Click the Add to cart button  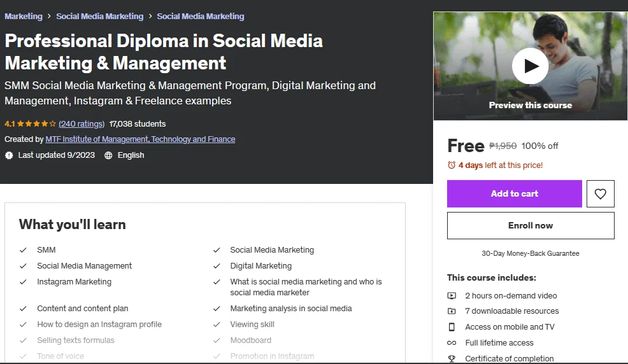[514, 193]
